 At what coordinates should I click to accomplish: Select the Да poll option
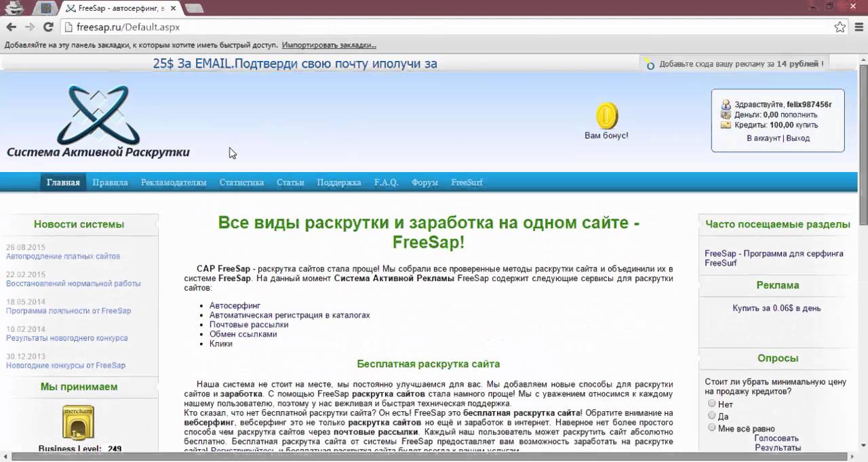pos(712,415)
